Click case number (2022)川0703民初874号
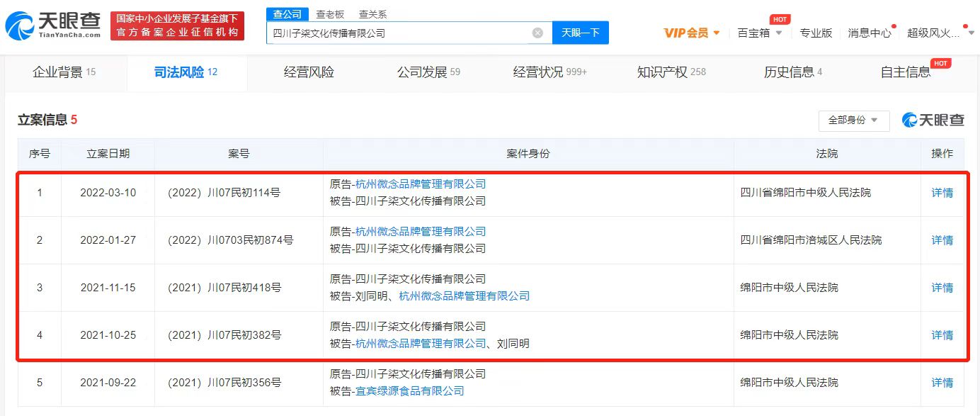This screenshot has height=416, width=980. 230,240
